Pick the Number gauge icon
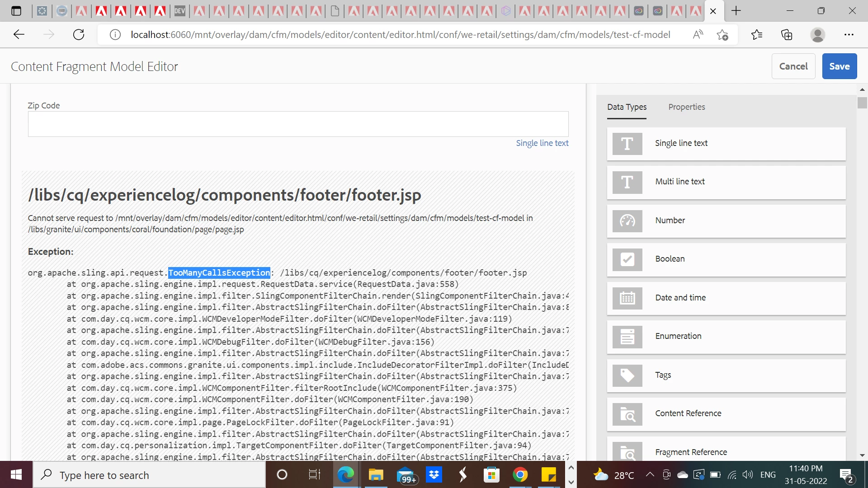 627,221
